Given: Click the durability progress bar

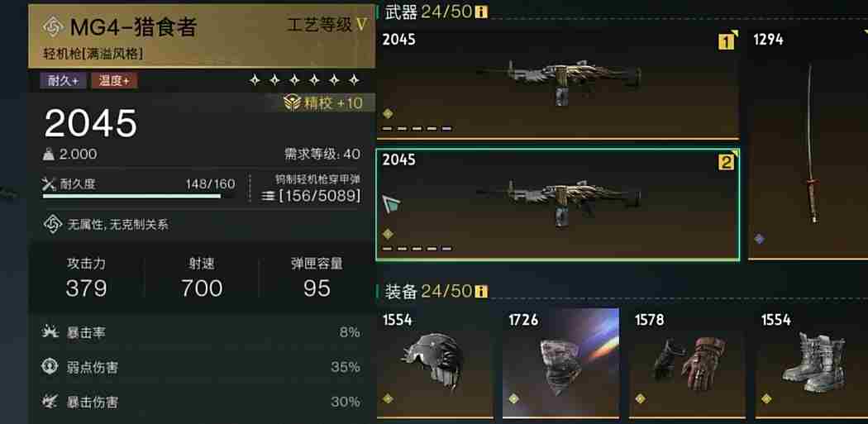Looking at the screenshot, I should [138, 195].
